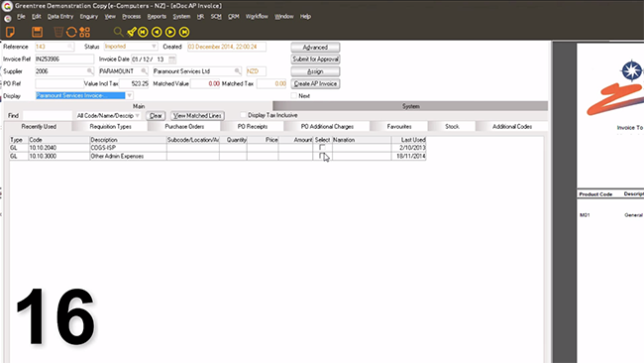This screenshot has width=644, height=363.
Task: Toggle the Next checkbox
Action: 293,96
